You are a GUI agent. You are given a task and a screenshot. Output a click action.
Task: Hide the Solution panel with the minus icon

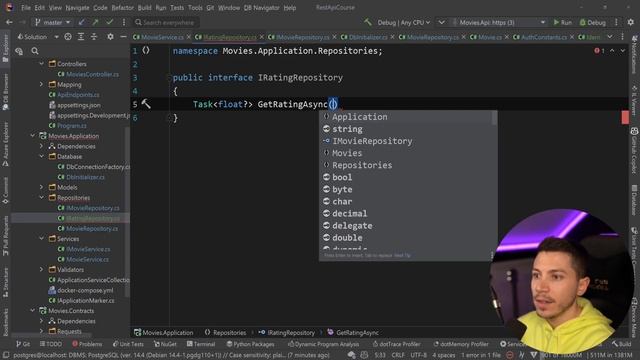tap(123, 37)
